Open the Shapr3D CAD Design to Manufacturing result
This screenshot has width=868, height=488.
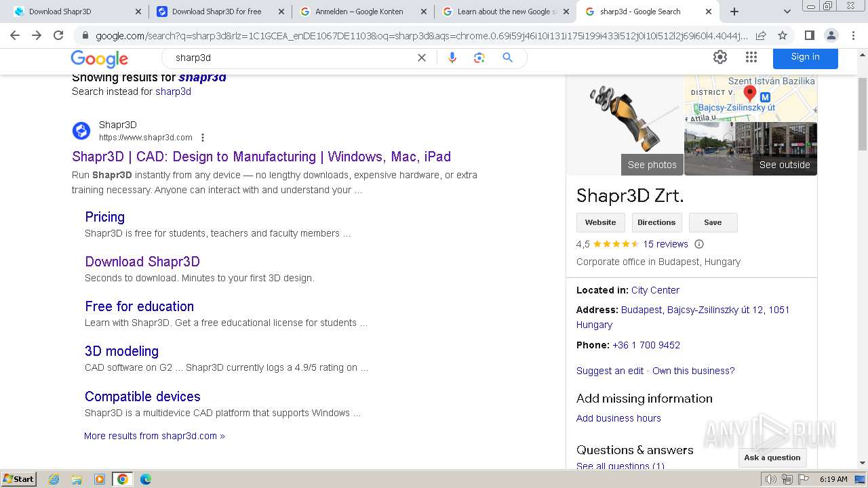click(261, 157)
